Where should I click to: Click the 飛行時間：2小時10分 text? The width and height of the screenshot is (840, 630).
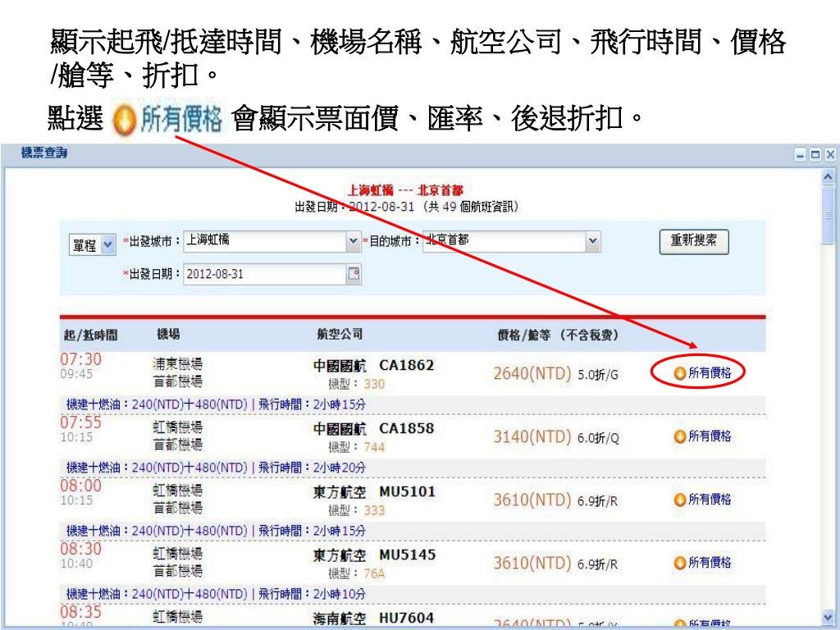313,594
